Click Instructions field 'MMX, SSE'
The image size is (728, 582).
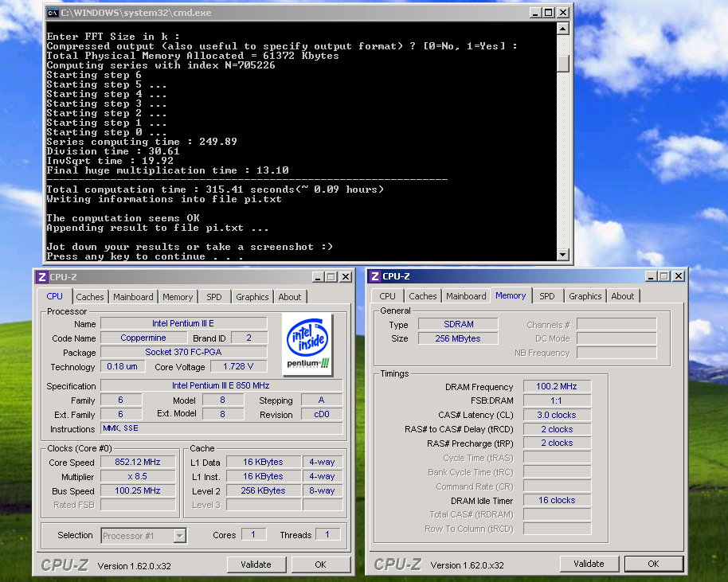(222, 428)
